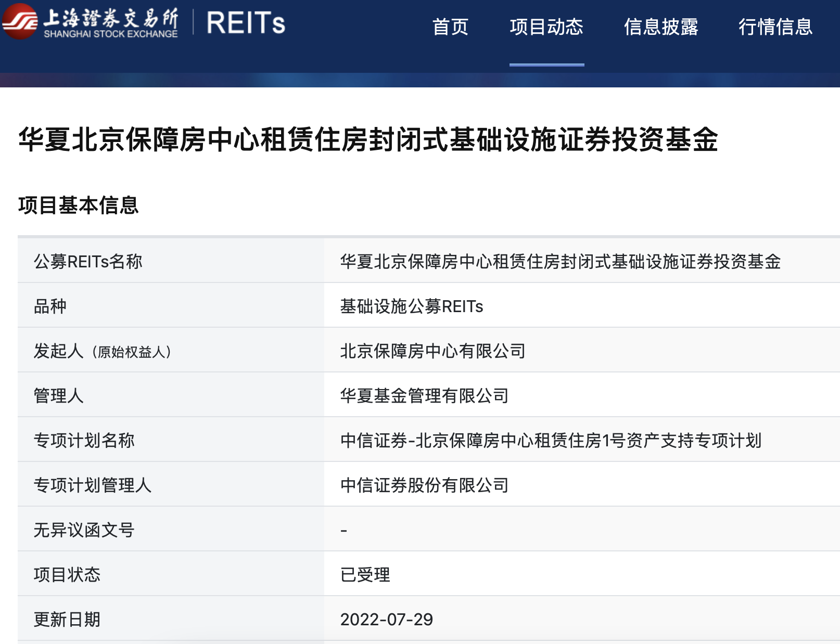Select the 项目动态 navigation tab
Viewport: 840px width, 644px height.
click(546, 27)
